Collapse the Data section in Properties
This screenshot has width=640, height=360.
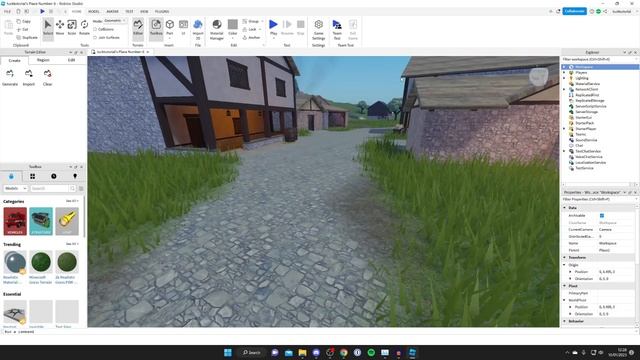pos(565,208)
